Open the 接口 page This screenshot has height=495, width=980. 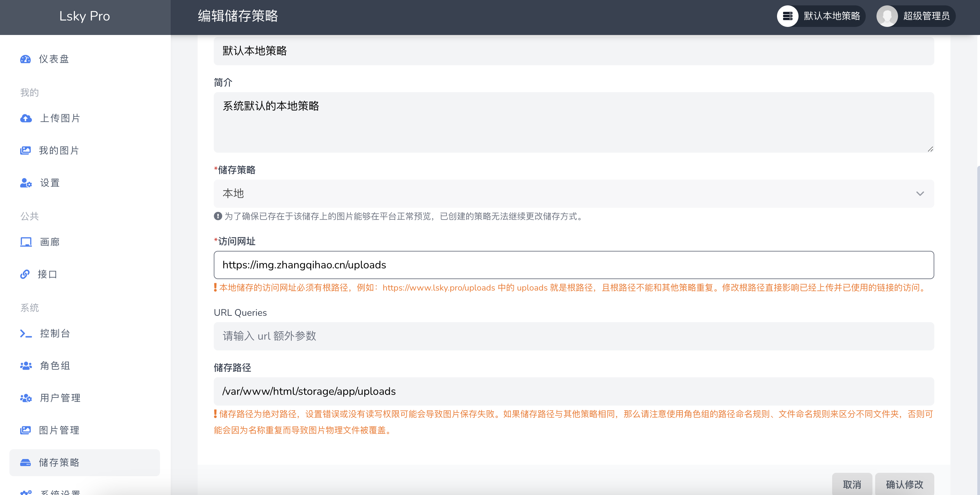point(84,274)
